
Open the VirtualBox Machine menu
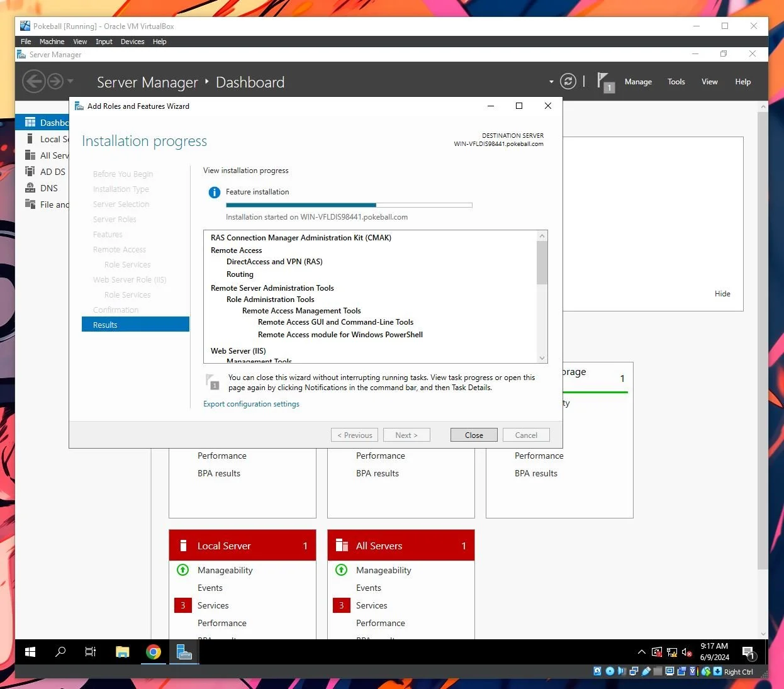pyautogui.click(x=52, y=42)
